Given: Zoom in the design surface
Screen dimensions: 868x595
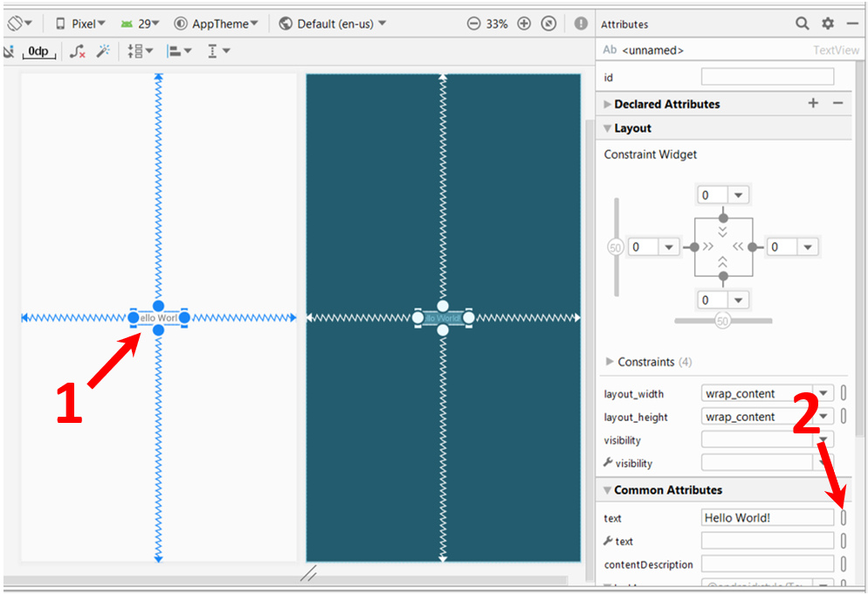Looking at the screenshot, I should click(x=524, y=24).
